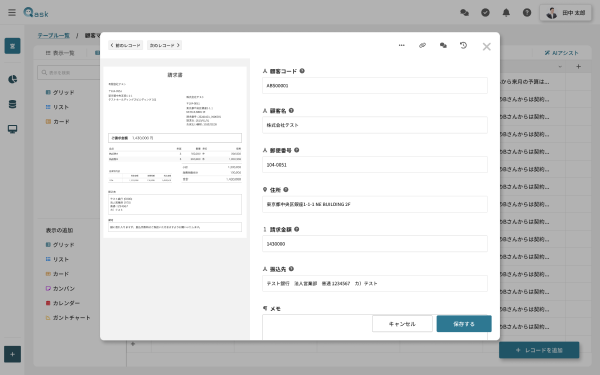Screen dimensions: 600x375
Task: Add カンバン view under 表示の追加
Action: click(60, 288)
